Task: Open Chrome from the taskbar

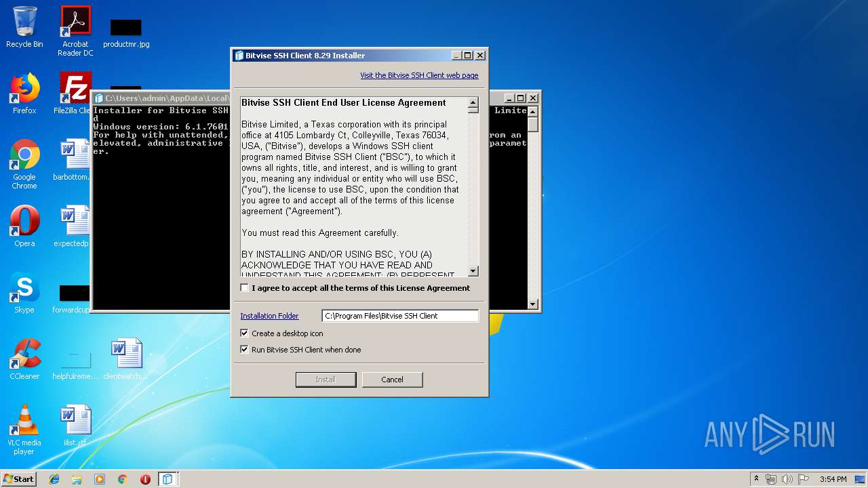Action: (123, 479)
